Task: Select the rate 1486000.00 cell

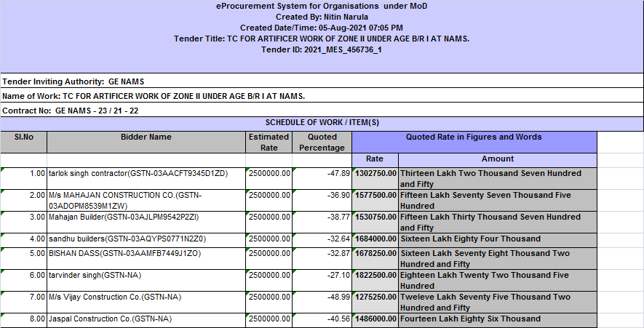Action: point(375,320)
